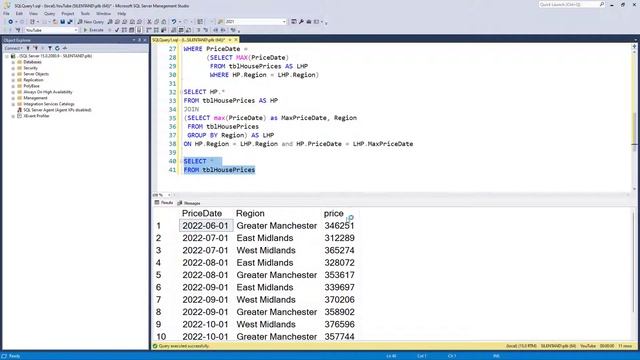Select the Replication tree item
Image resolution: width=640 pixels, height=360 pixels.
tap(33, 80)
